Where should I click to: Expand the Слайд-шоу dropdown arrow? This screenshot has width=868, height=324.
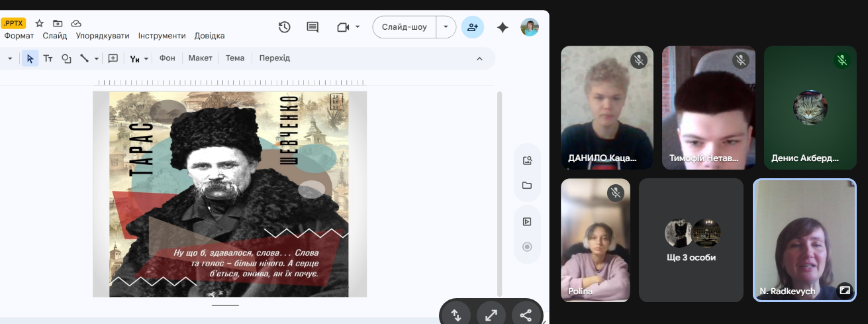coord(446,27)
